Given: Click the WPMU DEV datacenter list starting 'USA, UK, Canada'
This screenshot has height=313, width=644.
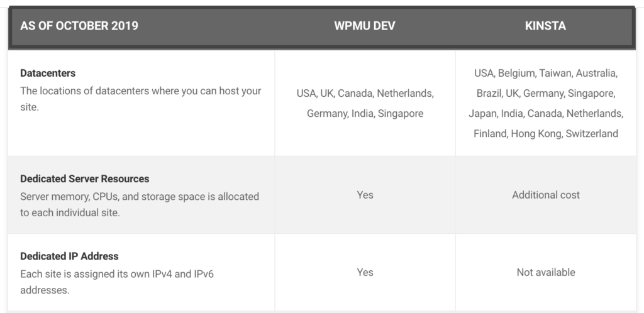Looking at the screenshot, I should coord(365,103).
